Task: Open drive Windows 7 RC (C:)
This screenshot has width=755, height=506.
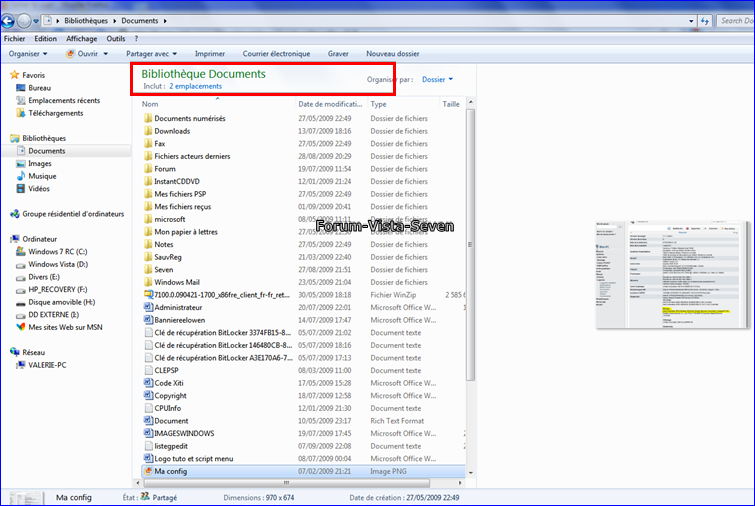Action: click(57, 252)
